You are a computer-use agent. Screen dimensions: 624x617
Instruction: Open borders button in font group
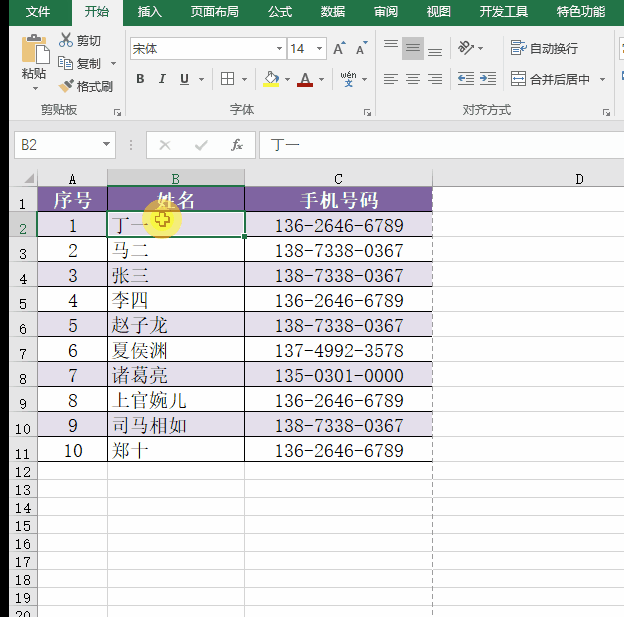[227, 79]
